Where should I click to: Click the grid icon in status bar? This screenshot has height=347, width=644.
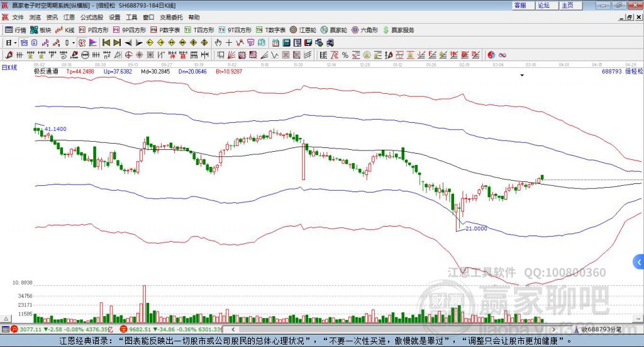tap(5, 329)
